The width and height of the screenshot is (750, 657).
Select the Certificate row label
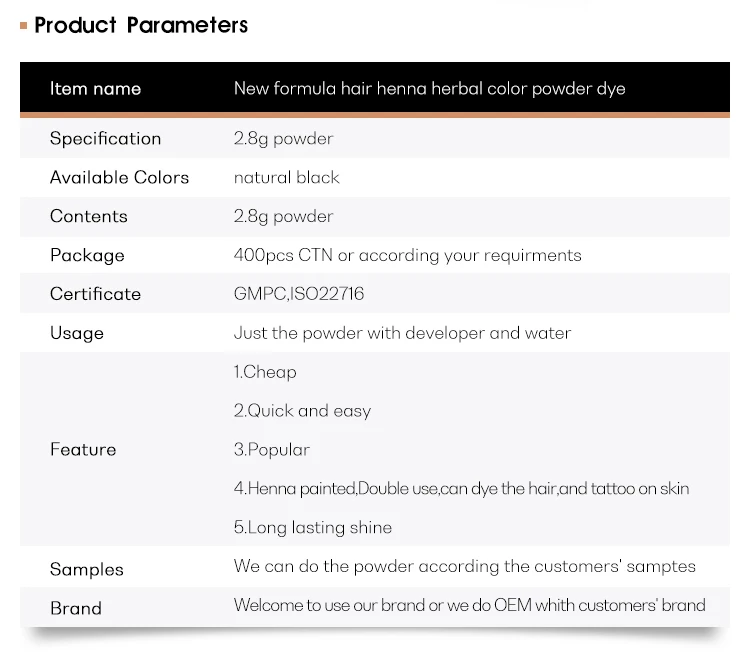point(95,294)
